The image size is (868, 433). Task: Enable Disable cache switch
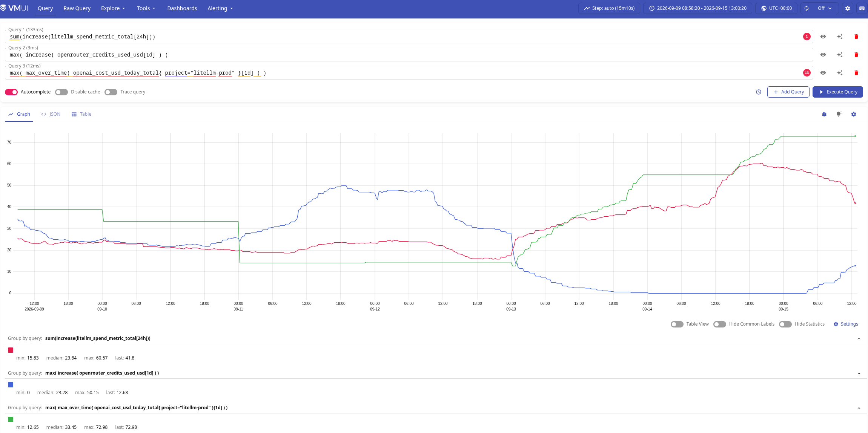(61, 92)
